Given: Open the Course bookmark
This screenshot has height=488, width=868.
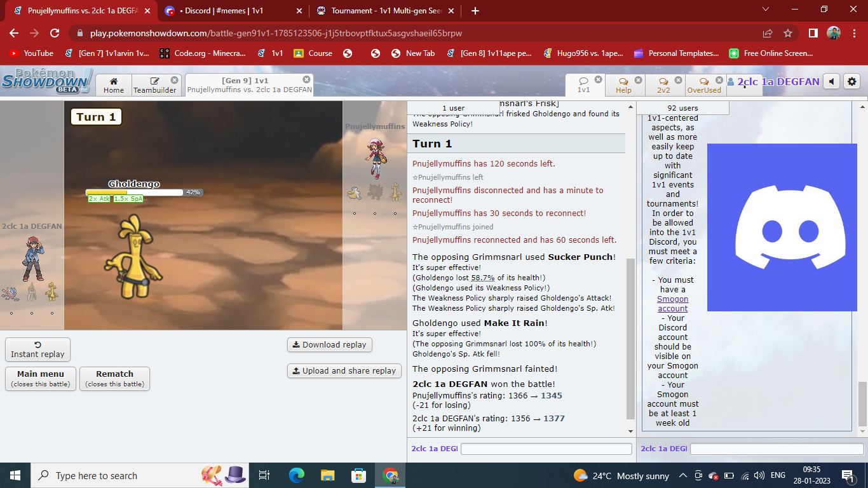Looking at the screenshot, I should [x=313, y=53].
